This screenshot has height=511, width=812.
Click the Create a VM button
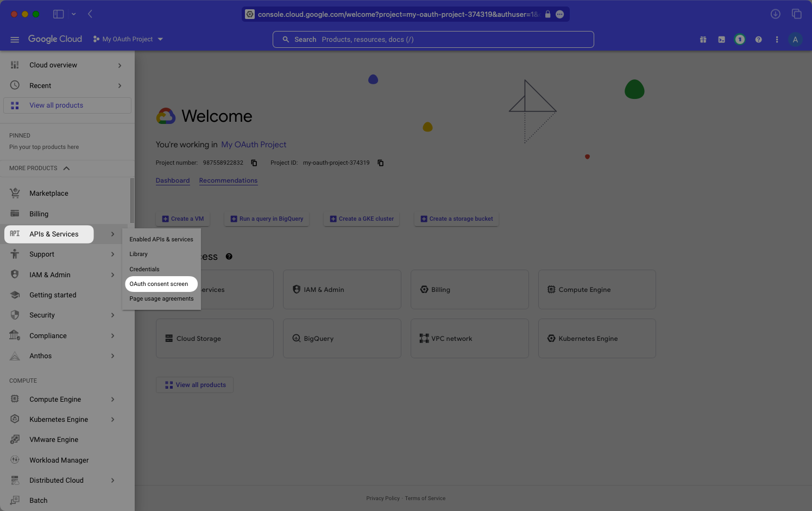(x=182, y=219)
